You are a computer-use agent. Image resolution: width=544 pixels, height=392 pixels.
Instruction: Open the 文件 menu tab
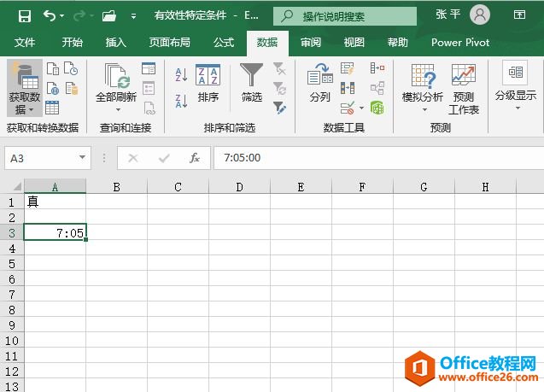click(x=25, y=43)
